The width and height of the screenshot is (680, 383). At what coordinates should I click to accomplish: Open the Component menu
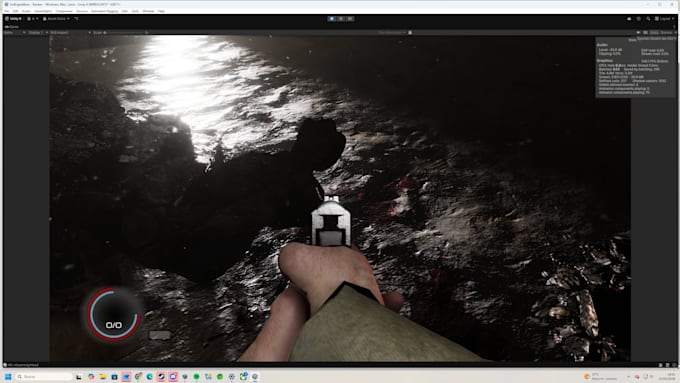[64, 11]
